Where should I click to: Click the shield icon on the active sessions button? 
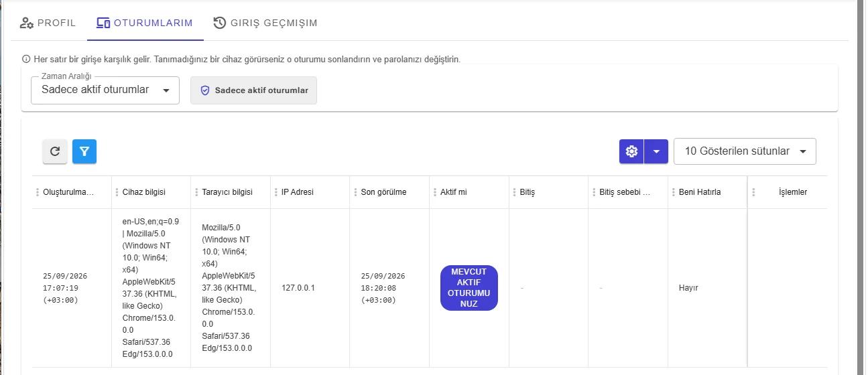[x=205, y=90]
